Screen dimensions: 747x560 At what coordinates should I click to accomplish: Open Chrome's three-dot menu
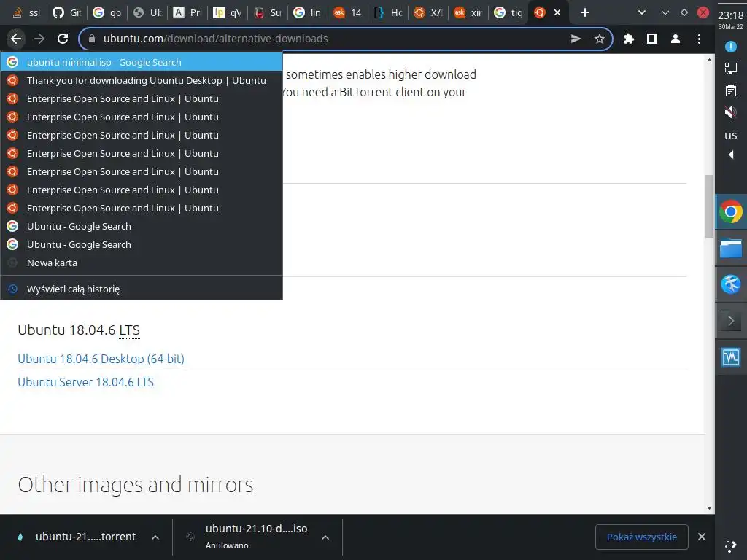699,39
